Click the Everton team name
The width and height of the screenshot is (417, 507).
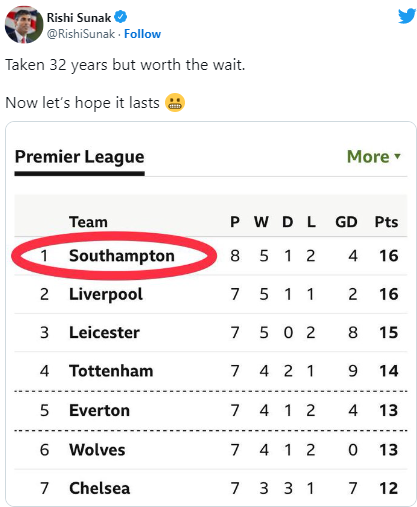[99, 410]
